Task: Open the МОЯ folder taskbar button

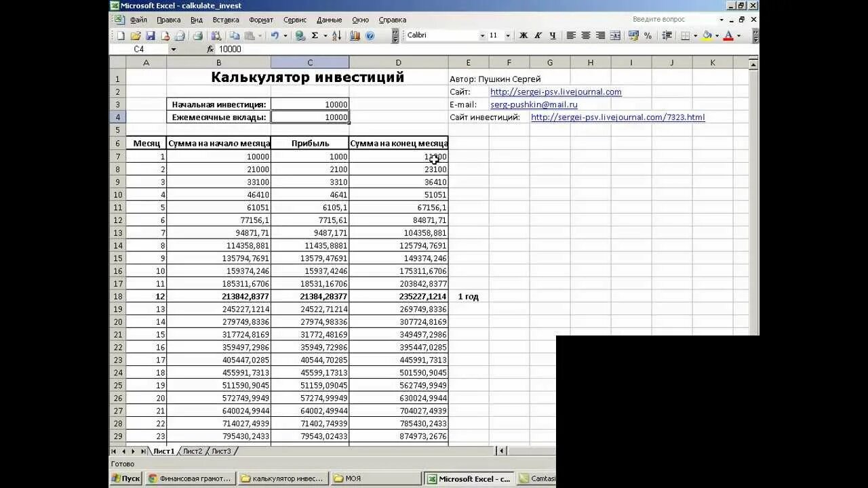Action: [x=376, y=479]
